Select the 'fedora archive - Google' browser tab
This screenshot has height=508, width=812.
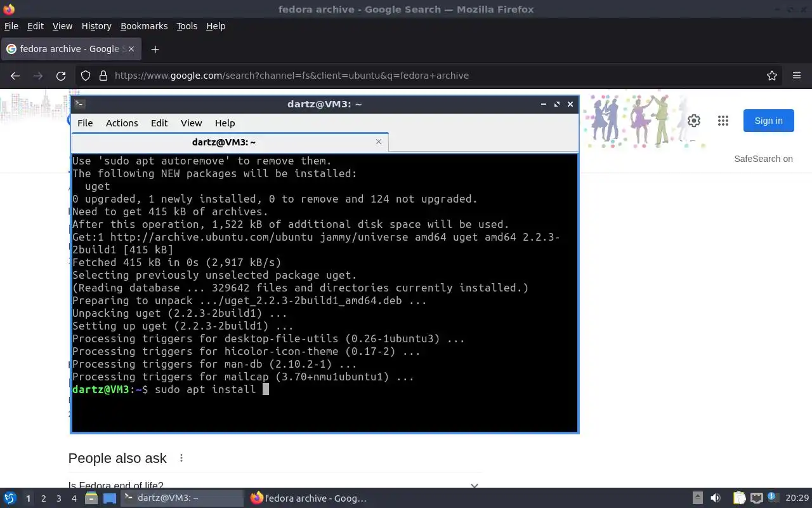point(70,49)
